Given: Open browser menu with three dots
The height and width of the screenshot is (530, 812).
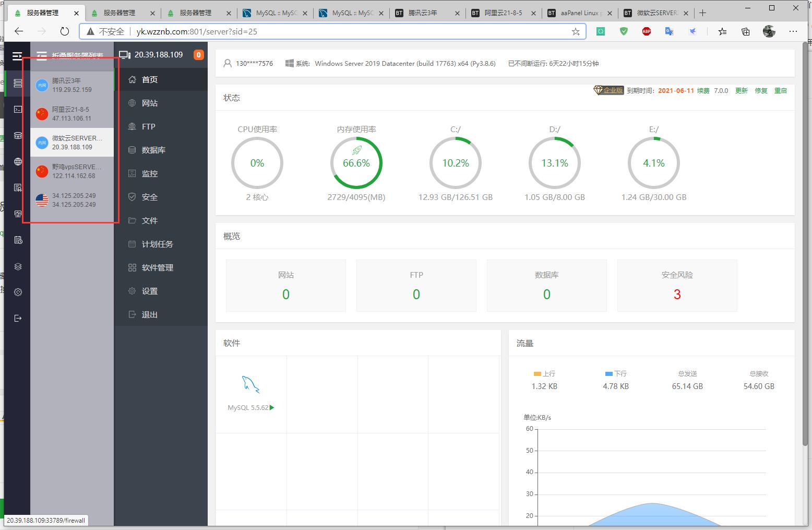Looking at the screenshot, I should coord(793,31).
